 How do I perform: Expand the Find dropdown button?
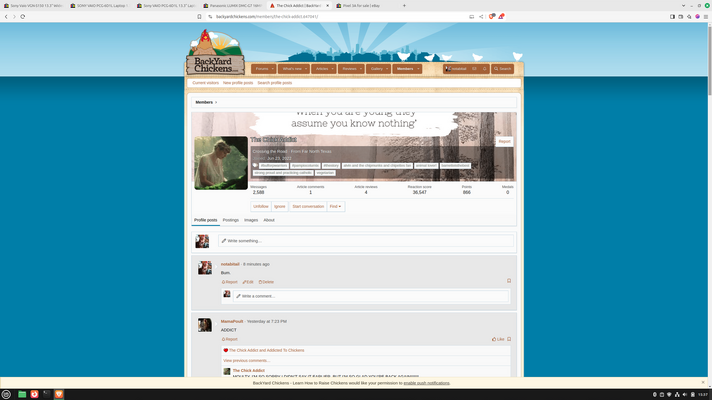click(336, 206)
